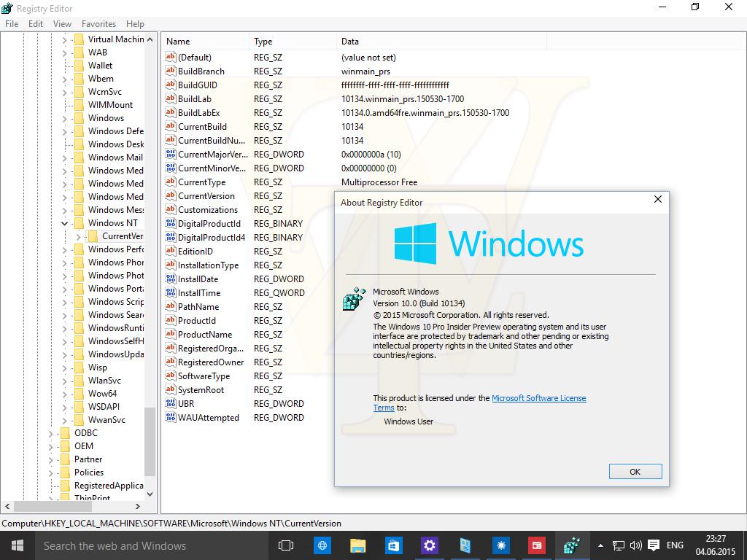Select the ProductName value
Viewport: 747px width, 560px height.
click(x=205, y=334)
